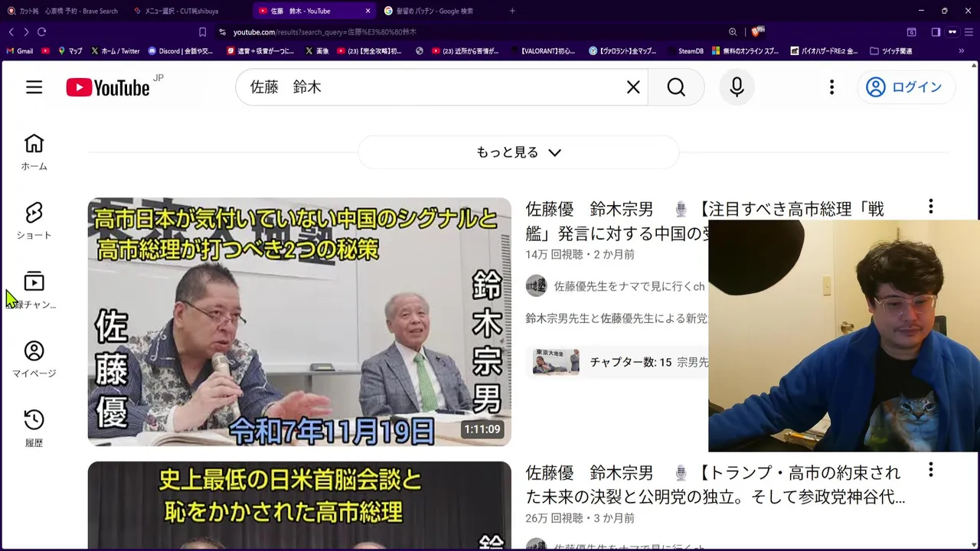Click 14万 回視聴・2 か月前 text
This screenshot has width=980, height=551.
tap(580, 255)
